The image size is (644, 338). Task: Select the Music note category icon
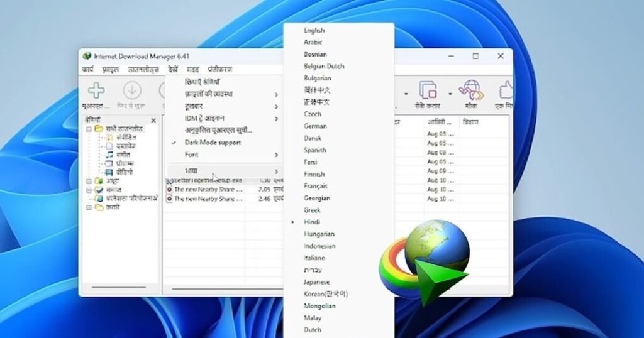pos(109,155)
